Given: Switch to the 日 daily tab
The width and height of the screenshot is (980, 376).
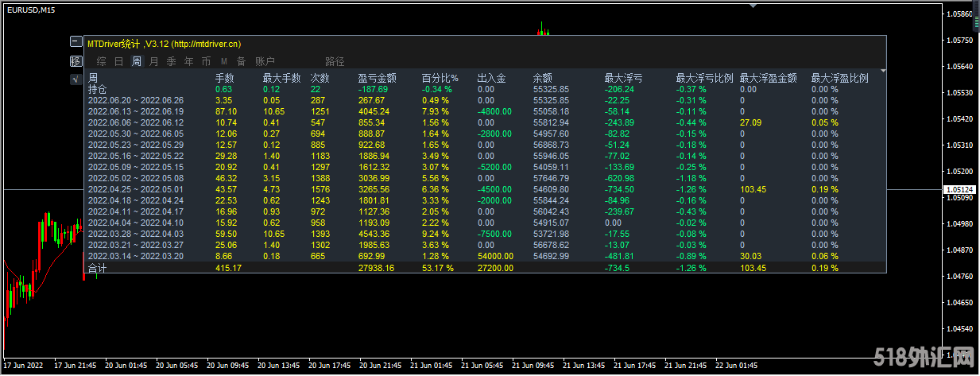Looking at the screenshot, I should (118, 61).
